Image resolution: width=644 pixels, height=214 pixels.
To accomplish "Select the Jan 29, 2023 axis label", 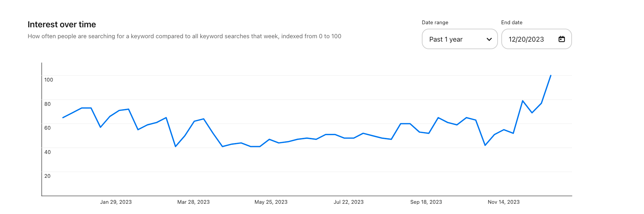I will point(116,202).
